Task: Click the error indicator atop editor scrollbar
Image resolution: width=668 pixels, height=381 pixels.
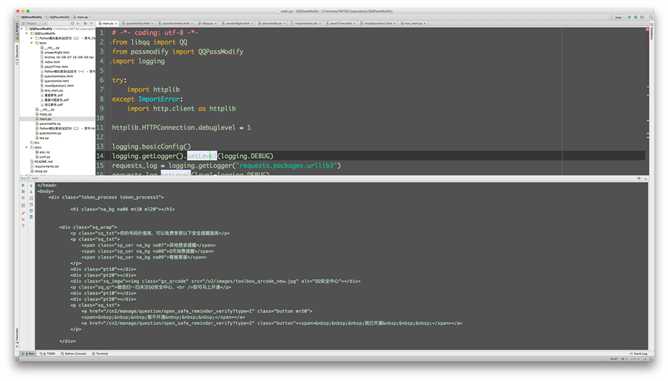Action: tap(647, 29)
